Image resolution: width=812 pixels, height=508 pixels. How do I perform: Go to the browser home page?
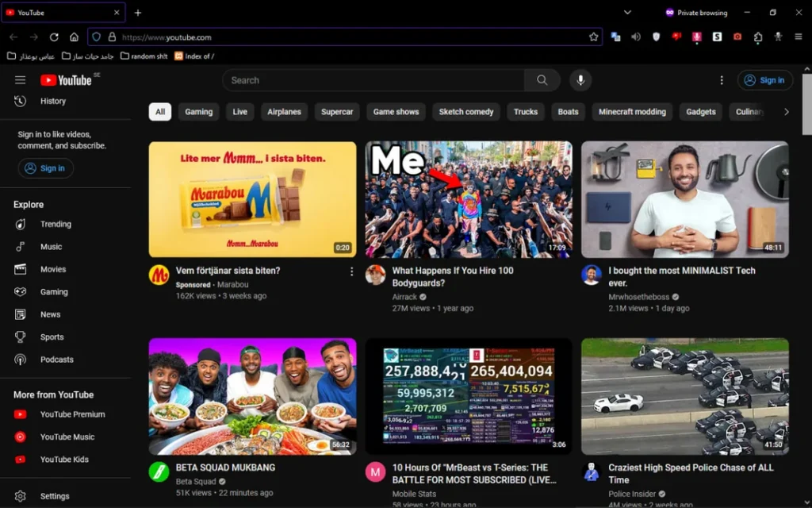tap(74, 37)
